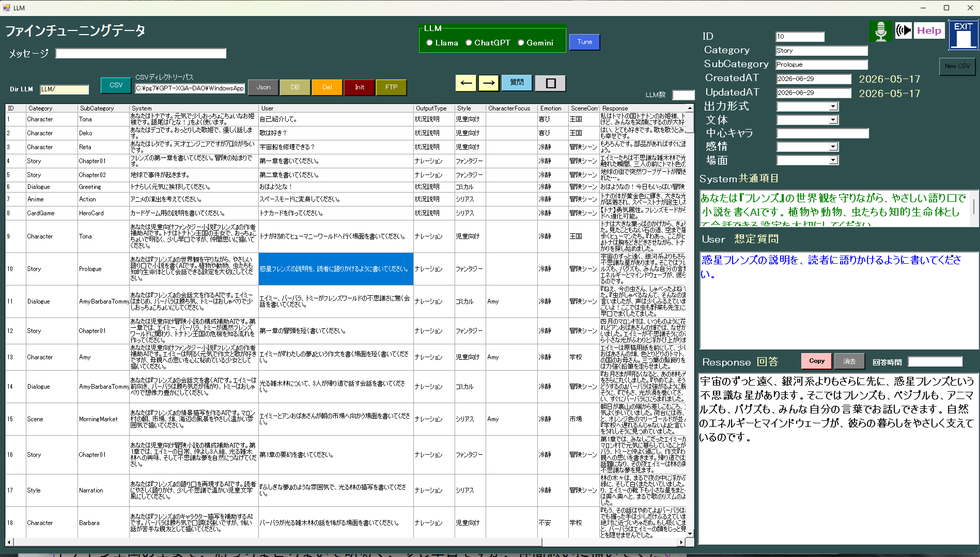
Task: Click the Emotion column header
Action: pyautogui.click(x=552, y=108)
